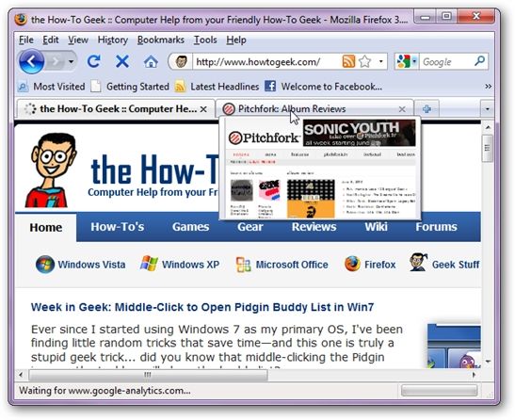Click the horizontal scrollbar thumb
The width and height of the screenshot is (515, 420).
(148, 375)
